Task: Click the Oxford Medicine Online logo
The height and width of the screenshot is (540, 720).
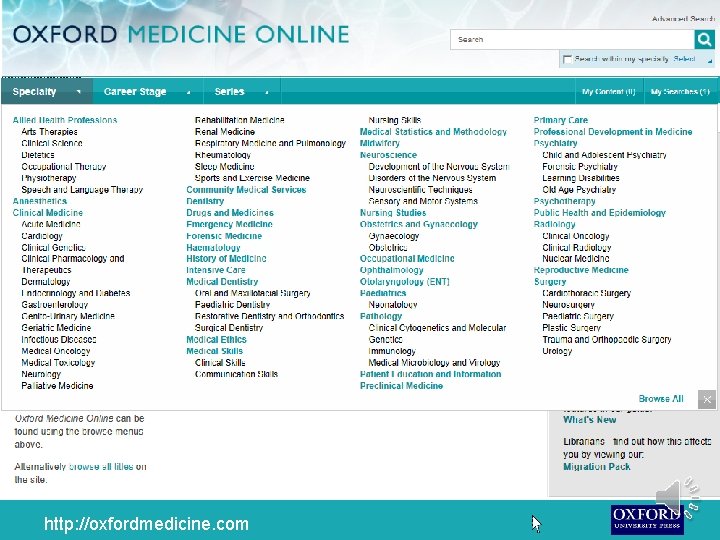Action: (x=181, y=35)
